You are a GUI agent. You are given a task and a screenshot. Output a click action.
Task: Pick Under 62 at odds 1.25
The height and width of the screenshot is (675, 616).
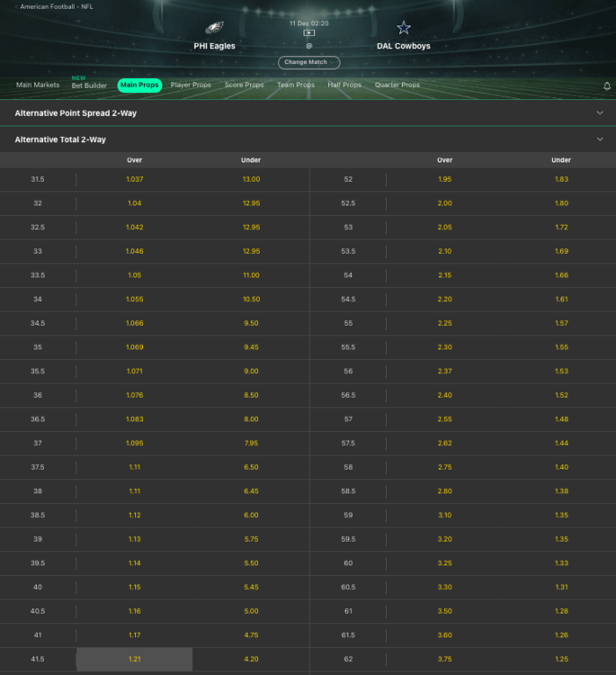561,659
